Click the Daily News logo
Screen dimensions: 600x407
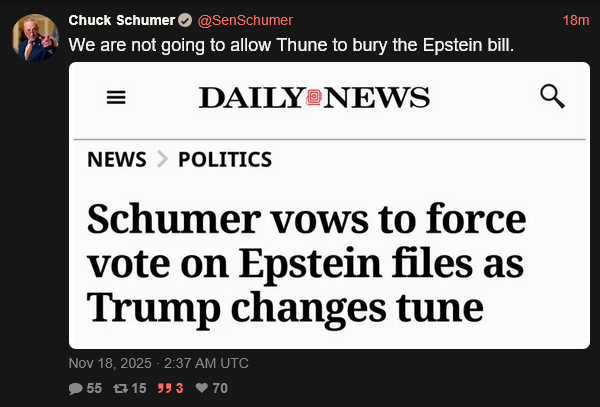tap(314, 97)
